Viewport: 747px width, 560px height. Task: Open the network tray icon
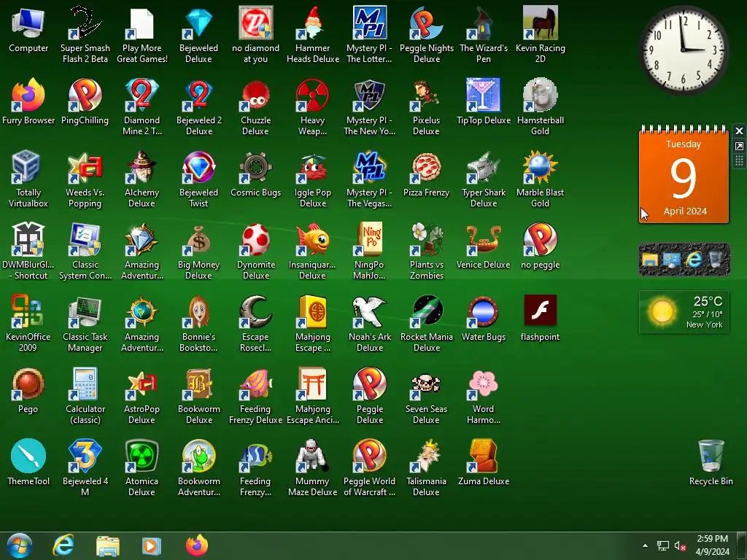click(662, 545)
